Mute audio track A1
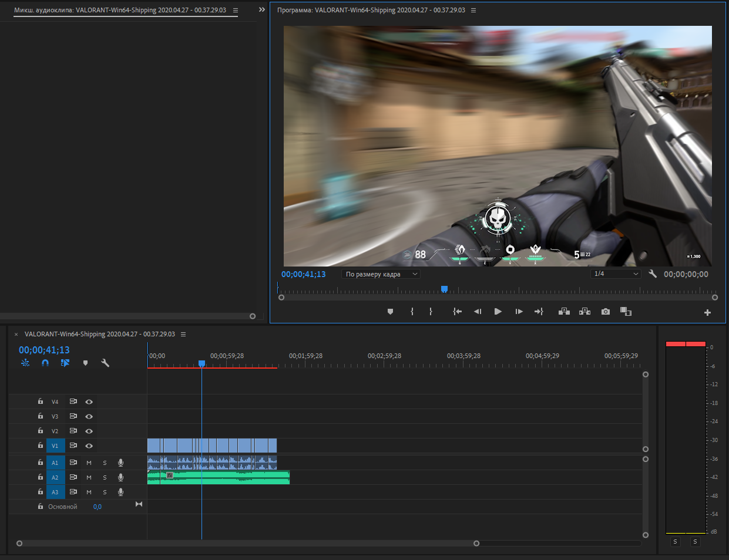The image size is (729, 560). (89, 463)
